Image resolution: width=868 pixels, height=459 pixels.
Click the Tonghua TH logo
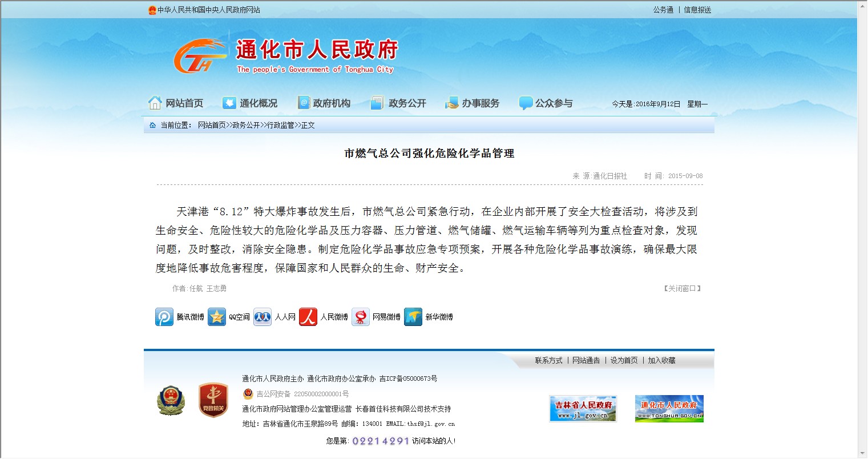coord(199,57)
